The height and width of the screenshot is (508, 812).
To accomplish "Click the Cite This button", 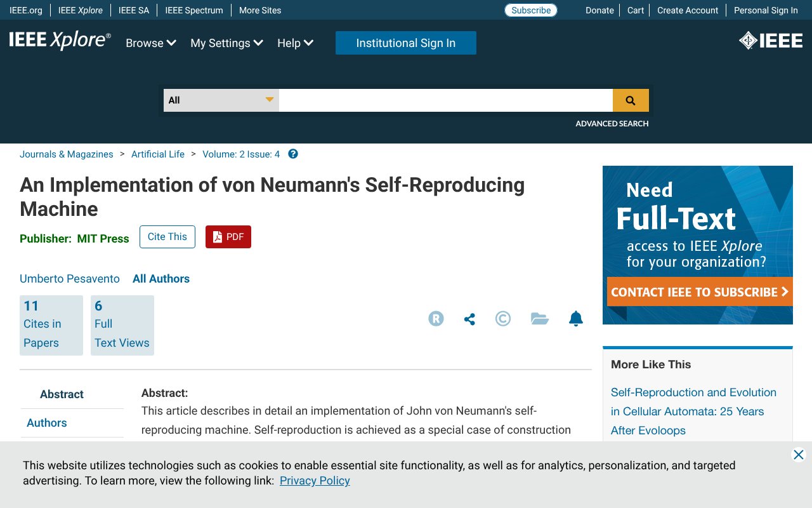I will click(167, 237).
